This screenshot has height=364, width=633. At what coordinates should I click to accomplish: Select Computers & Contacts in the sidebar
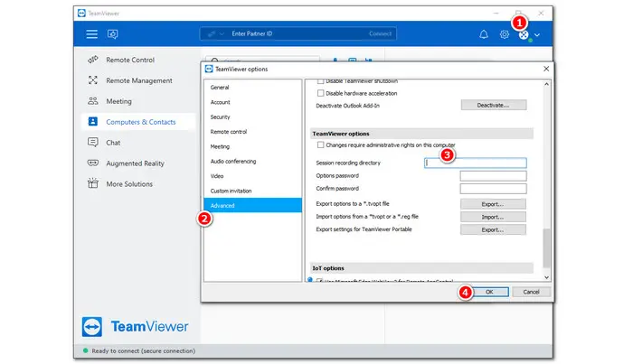pyautogui.click(x=138, y=122)
